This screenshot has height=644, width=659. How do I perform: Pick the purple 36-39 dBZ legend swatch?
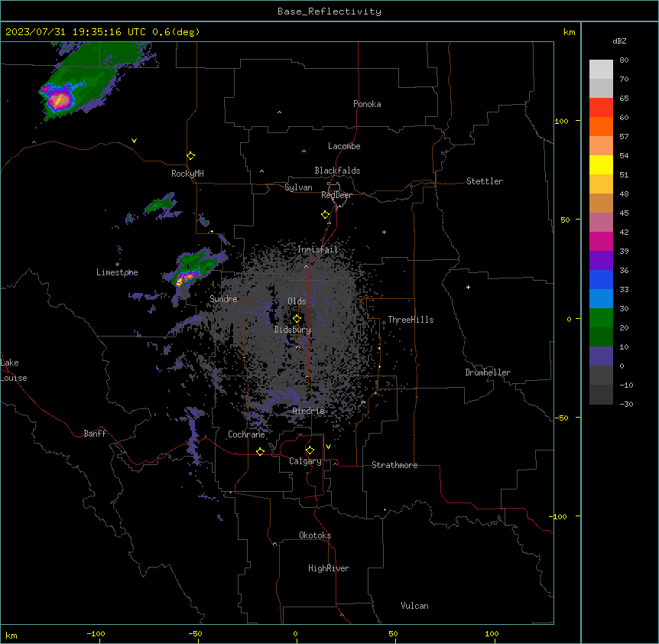click(x=601, y=261)
